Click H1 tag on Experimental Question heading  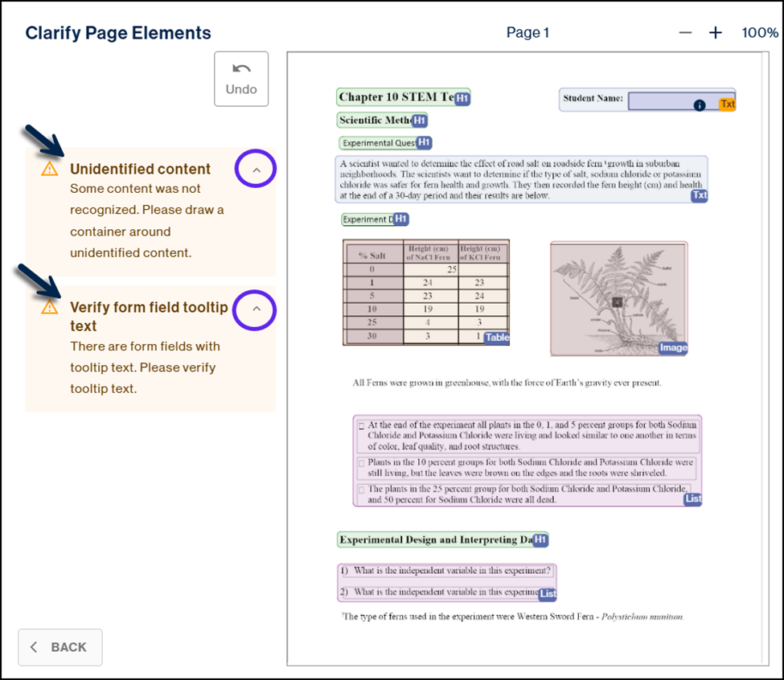[424, 142]
